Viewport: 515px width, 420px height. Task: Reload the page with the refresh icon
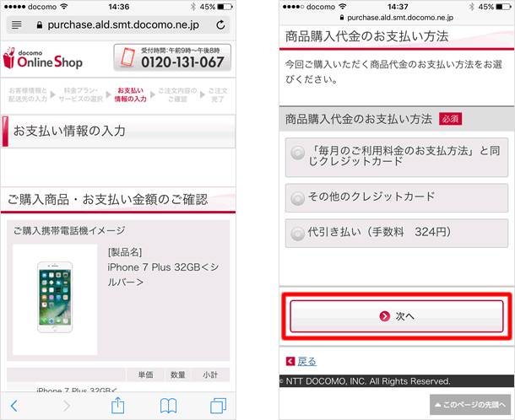220,25
